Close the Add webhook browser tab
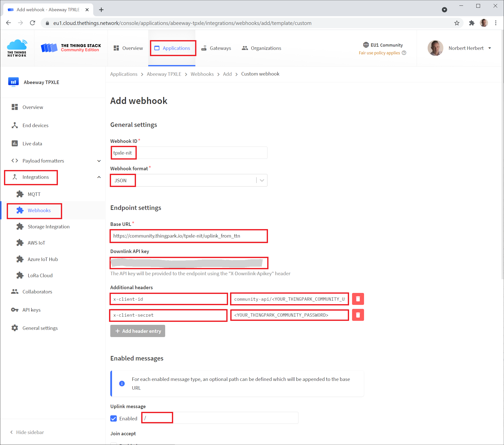Image resolution: width=504 pixels, height=445 pixels. (x=87, y=10)
